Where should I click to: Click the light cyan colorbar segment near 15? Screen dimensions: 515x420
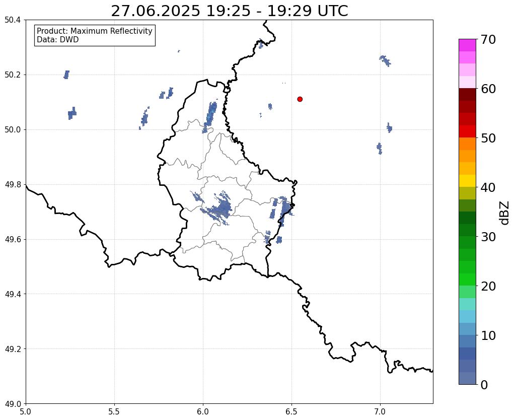point(467,316)
